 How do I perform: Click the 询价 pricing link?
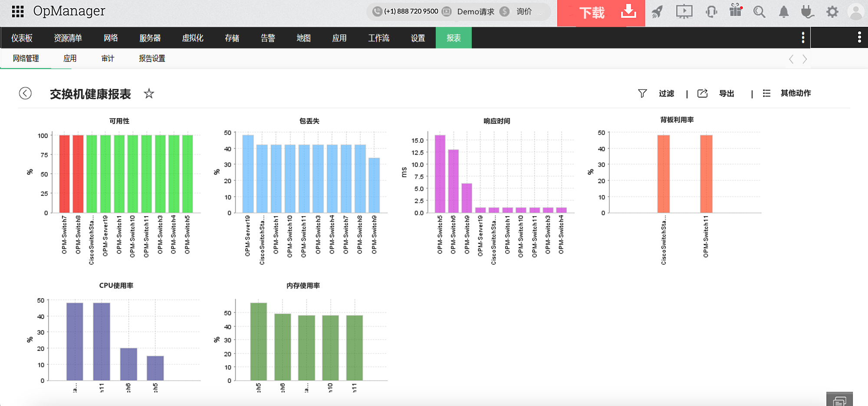pyautogui.click(x=524, y=12)
